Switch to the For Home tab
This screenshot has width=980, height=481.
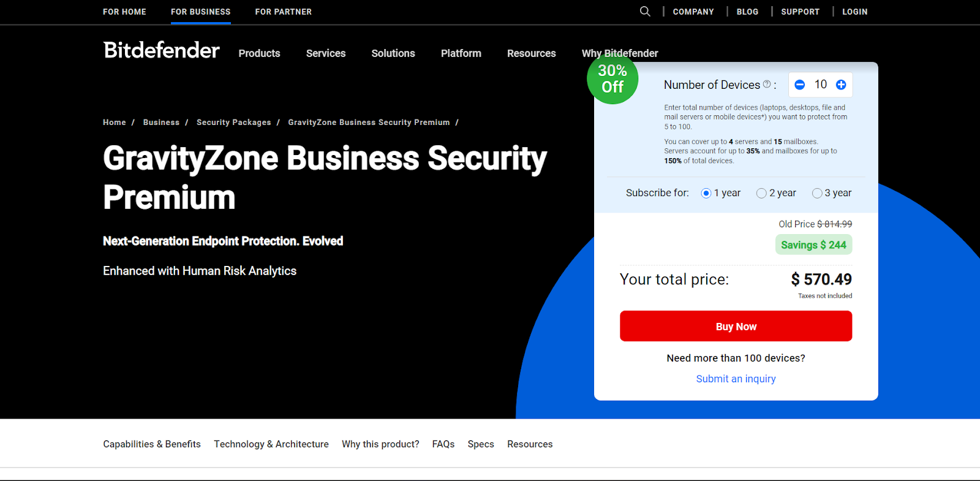(x=124, y=12)
